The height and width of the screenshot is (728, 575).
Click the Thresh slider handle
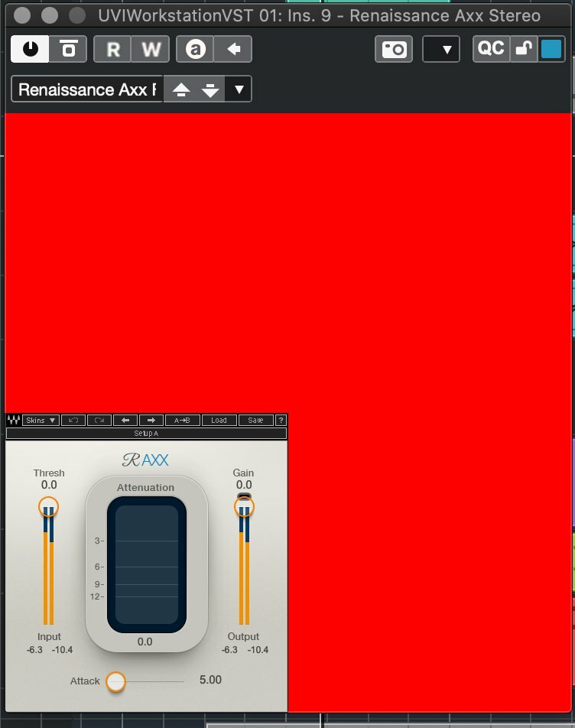(48, 506)
